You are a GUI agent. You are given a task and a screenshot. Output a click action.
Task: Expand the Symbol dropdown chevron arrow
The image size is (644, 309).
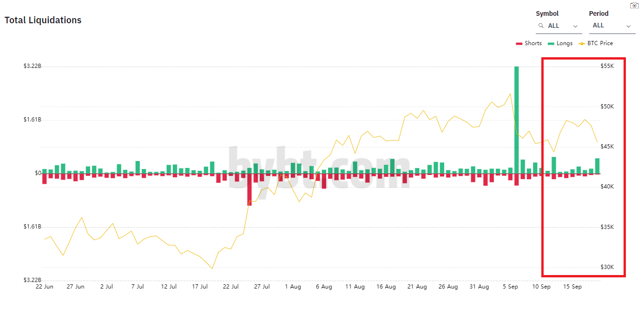tap(576, 26)
